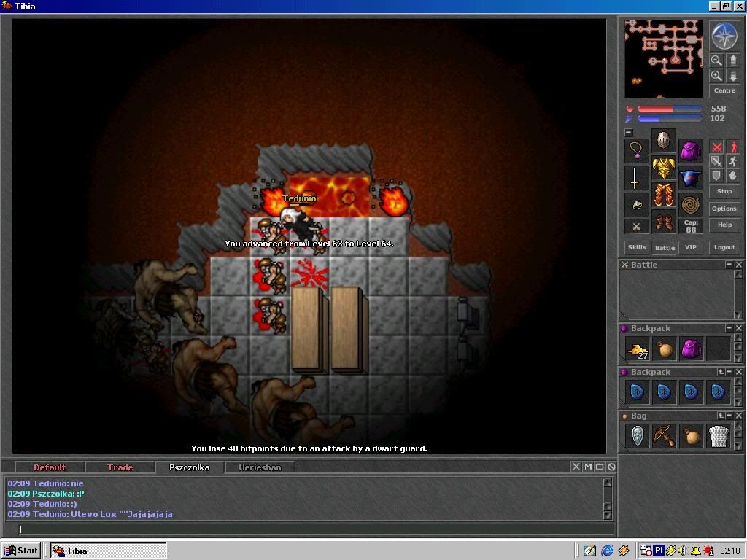Viewport: 747px width, 560px height.
Task: Toggle the Skills window
Action: point(636,247)
